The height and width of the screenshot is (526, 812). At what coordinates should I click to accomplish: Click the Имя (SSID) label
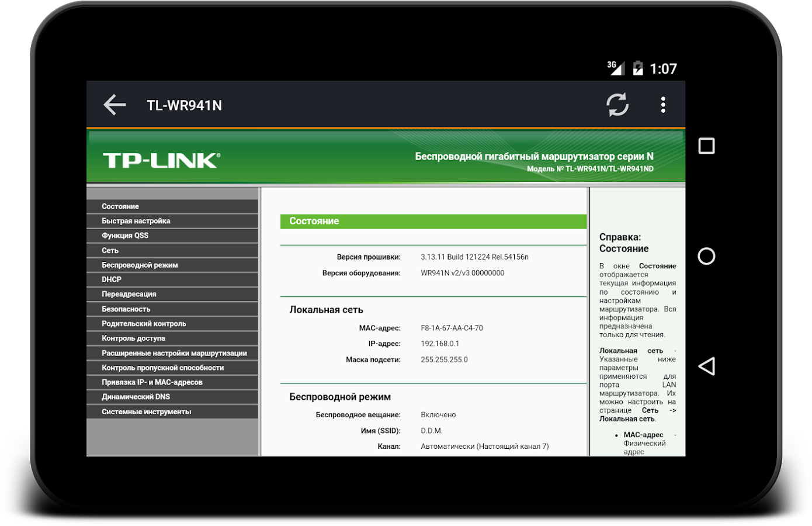(381, 431)
